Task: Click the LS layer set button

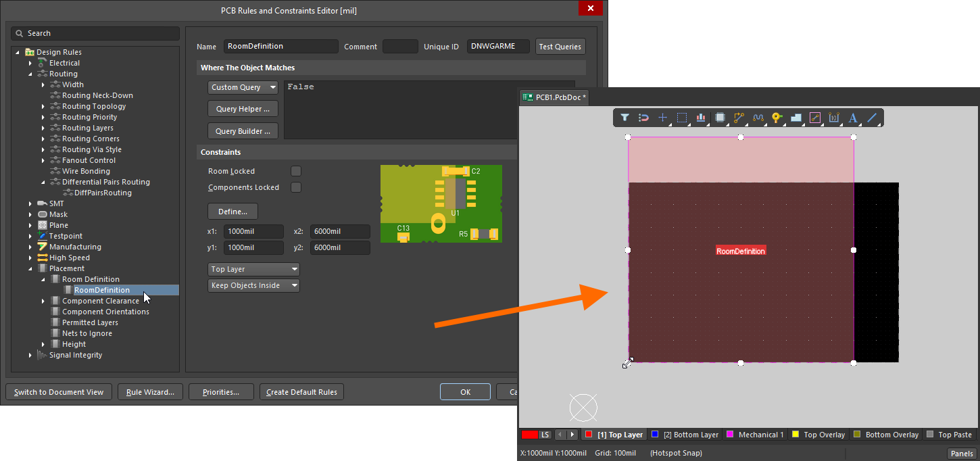Action: (545, 435)
